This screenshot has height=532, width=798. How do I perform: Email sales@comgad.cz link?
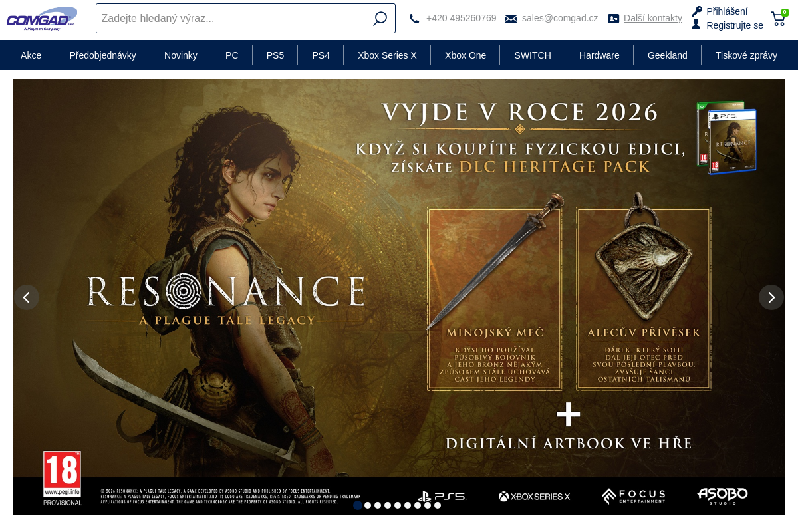[560, 18]
